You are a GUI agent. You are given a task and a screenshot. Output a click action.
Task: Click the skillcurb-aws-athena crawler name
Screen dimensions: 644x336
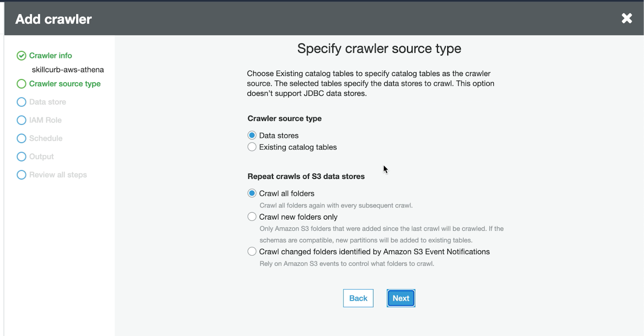(68, 70)
